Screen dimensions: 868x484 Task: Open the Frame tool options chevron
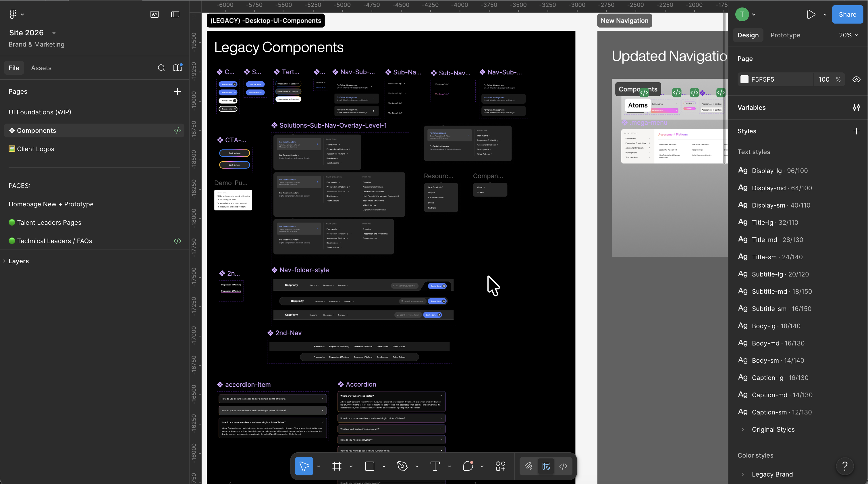click(x=351, y=466)
